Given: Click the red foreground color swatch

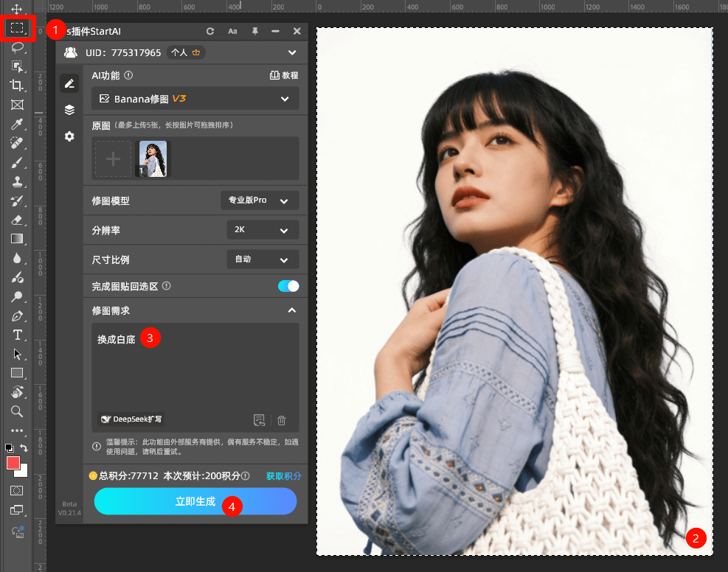Looking at the screenshot, I should (x=13, y=463).
